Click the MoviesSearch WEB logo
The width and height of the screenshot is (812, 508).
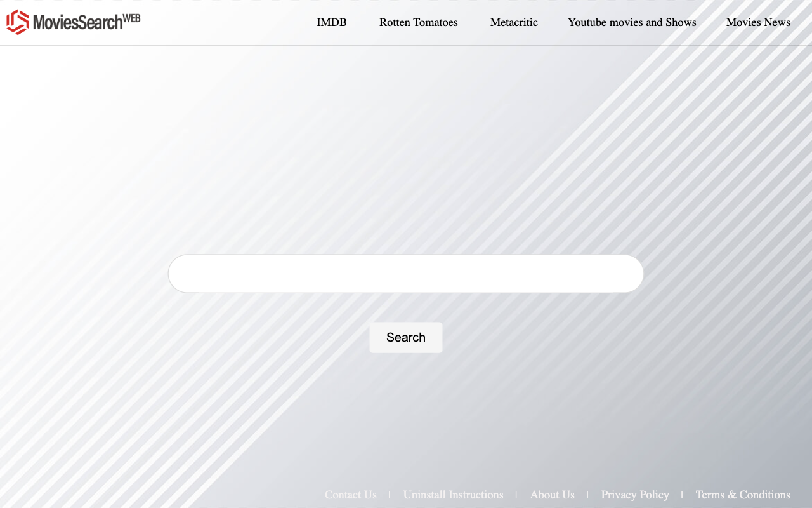tap(74, 22)
